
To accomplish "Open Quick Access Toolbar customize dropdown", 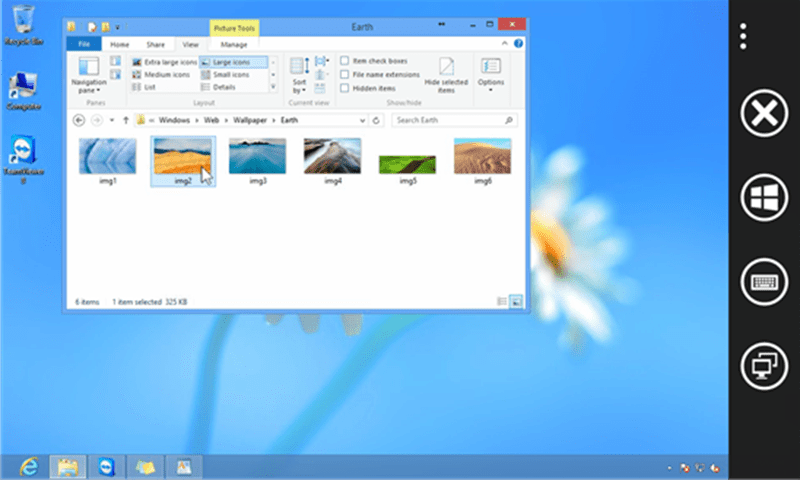I will point(117,27).
